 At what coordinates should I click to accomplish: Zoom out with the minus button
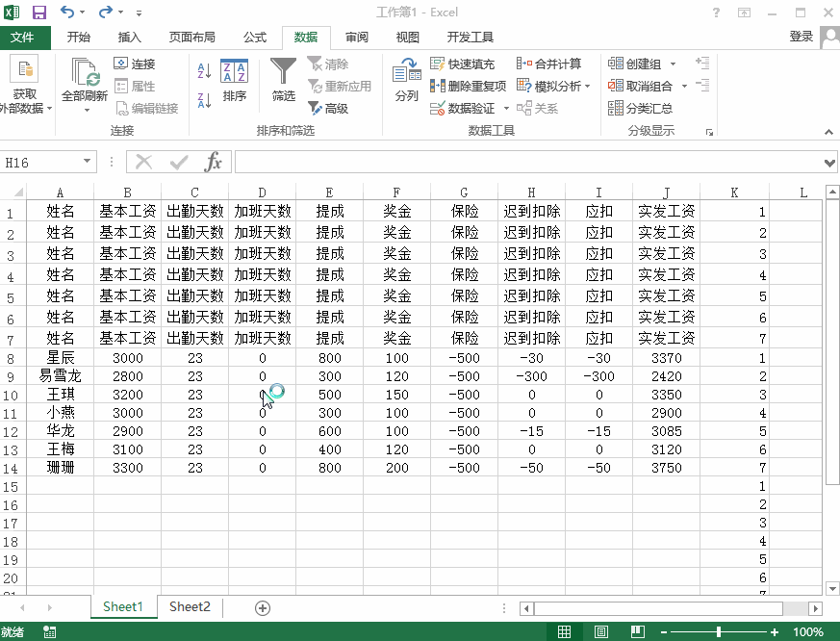point(664,632)
